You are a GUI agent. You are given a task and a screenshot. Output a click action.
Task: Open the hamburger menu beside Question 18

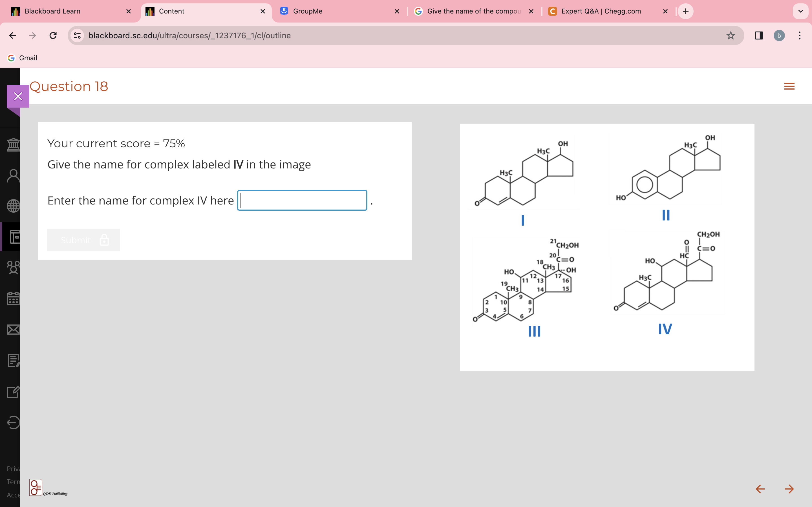[789, 86]
